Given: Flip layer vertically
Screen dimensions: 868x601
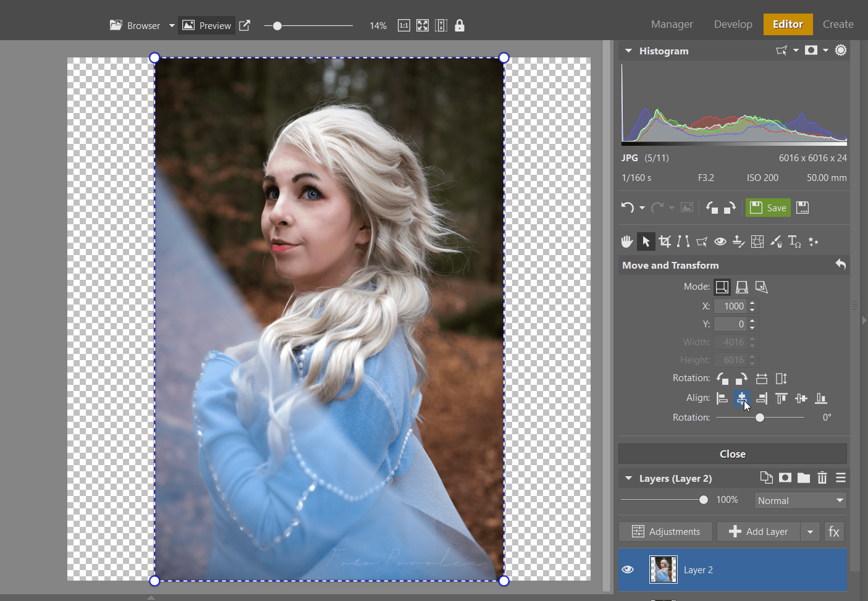Looking at the screenshot, I should tap(782, 378).
